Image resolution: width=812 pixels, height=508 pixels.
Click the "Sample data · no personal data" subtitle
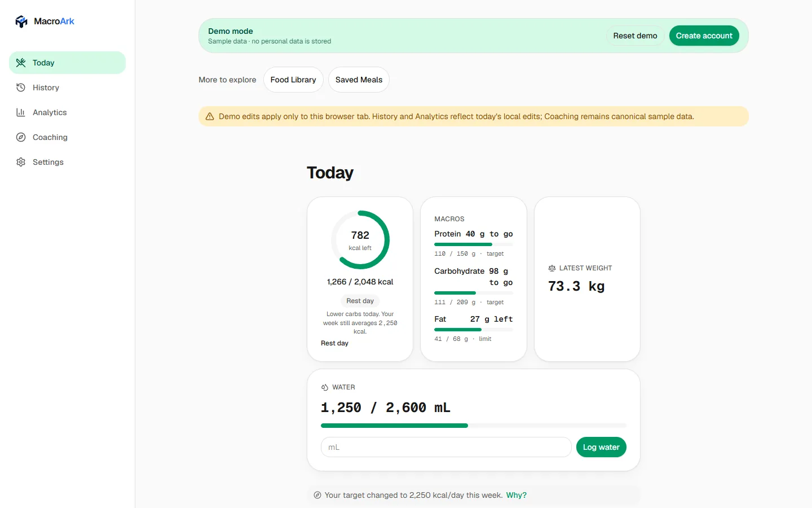[270, 41]
